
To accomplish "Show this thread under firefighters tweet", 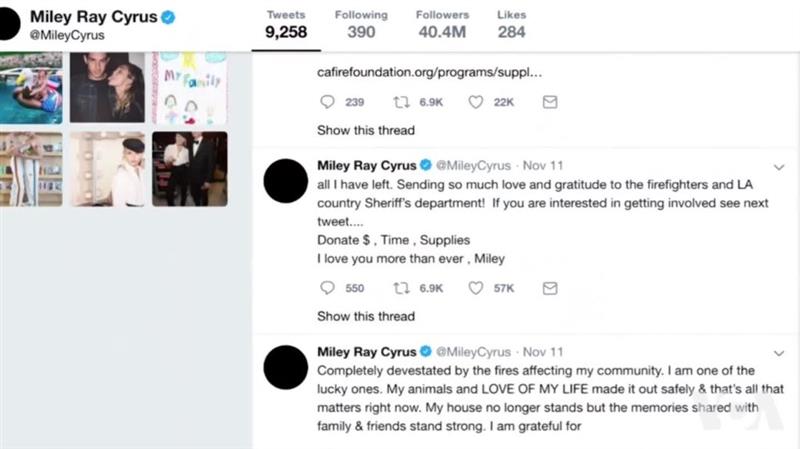I will coord(365,316).
